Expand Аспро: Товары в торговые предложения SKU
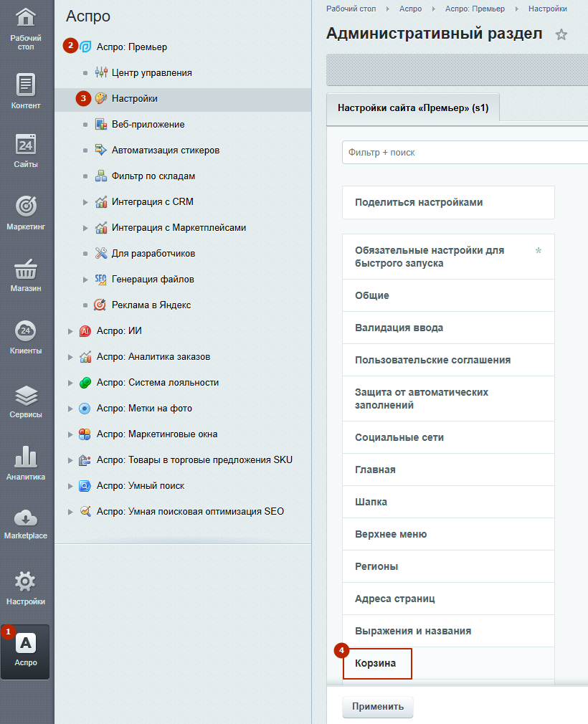The height and width of the screenshot is (724, 588). click(70, 460)
